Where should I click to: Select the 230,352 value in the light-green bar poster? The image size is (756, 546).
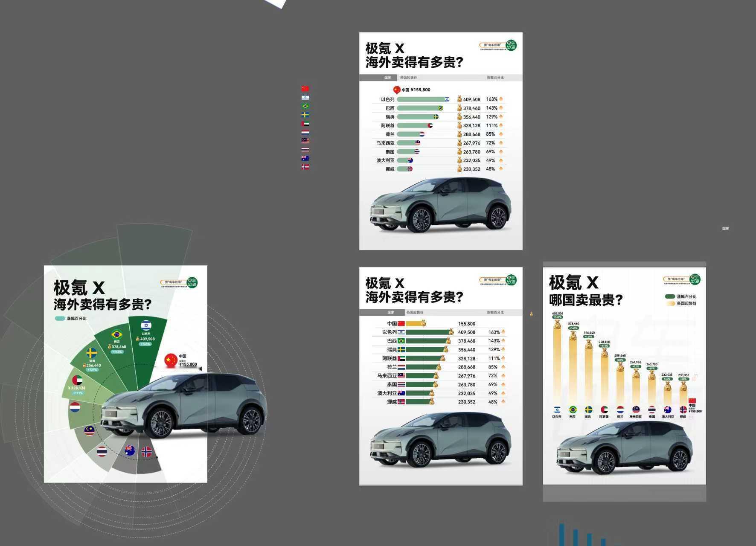[x=472, y=169]
